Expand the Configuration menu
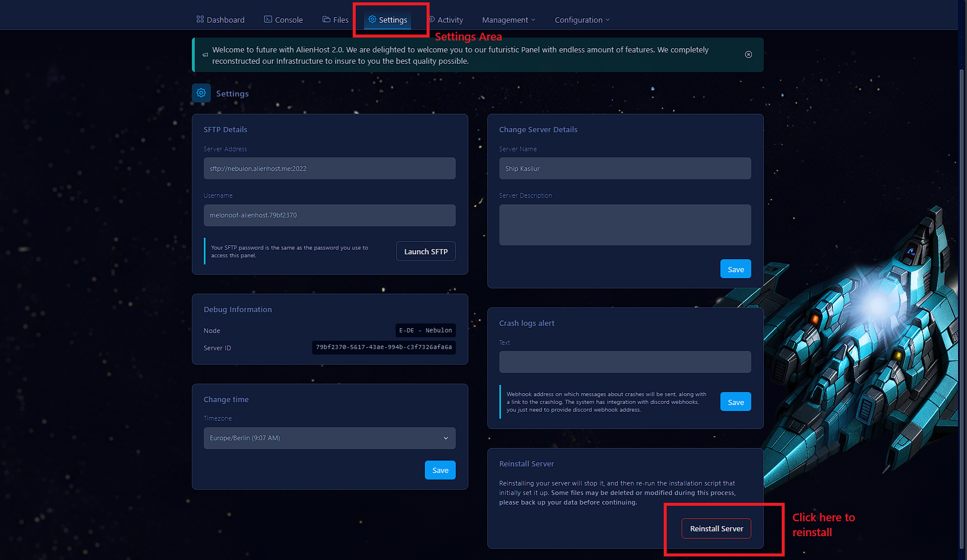The width and height of the screenshot is (967, 560). (x=582, y=20)
